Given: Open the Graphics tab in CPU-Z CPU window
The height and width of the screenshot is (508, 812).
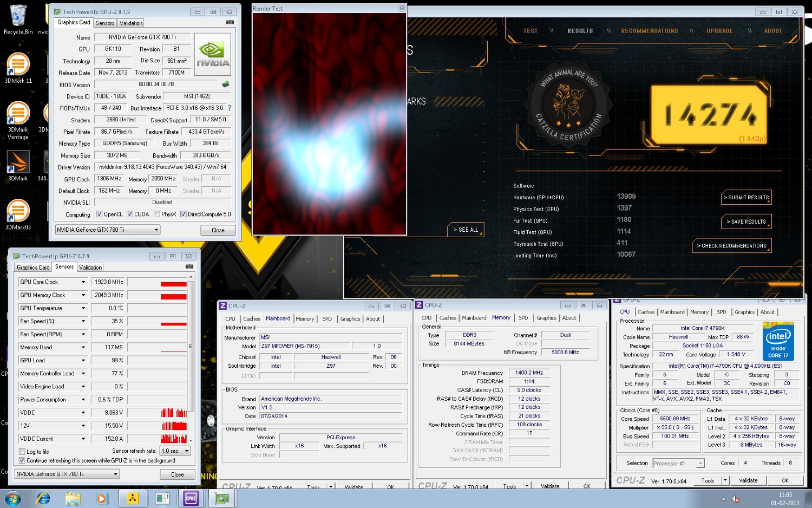Looking at the screenshot, I should (x=744, y=312).
